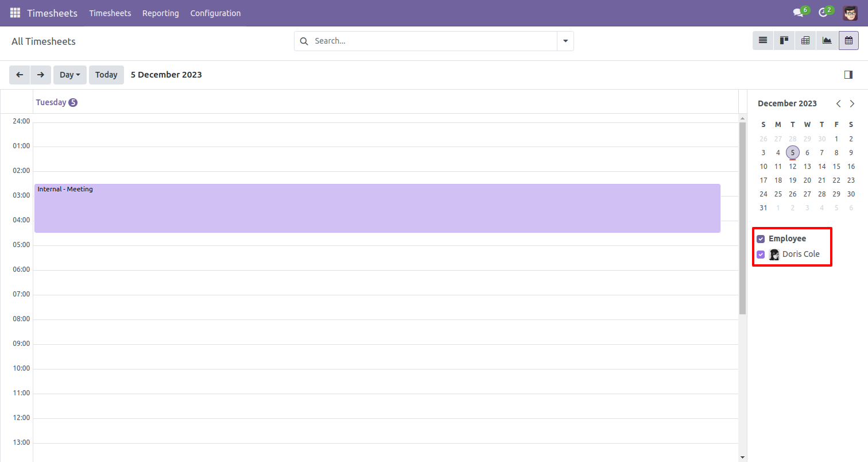This screenshot has width=868, height=462.
Task: Switch to calendar view
Action: (x=848, y=41)
